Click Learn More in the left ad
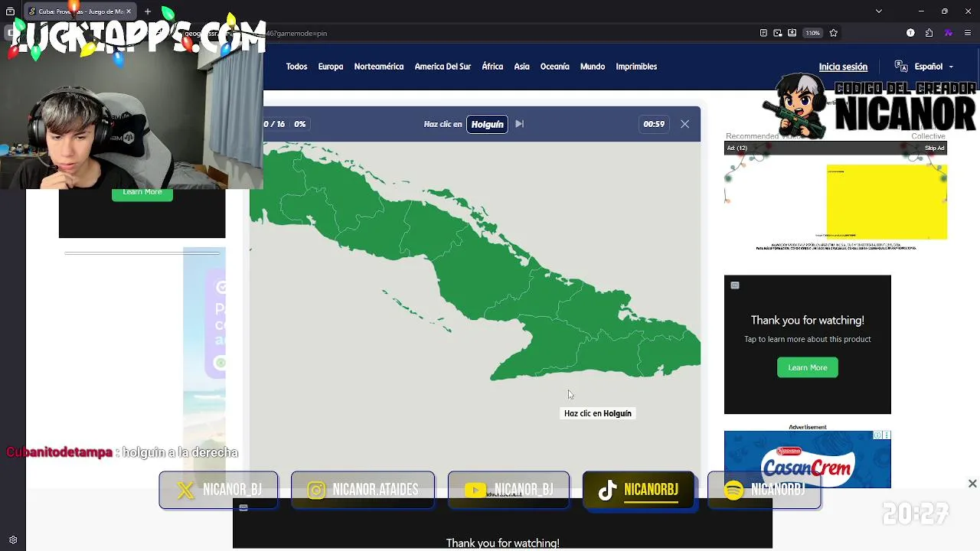980x551 pixels. 142,193
